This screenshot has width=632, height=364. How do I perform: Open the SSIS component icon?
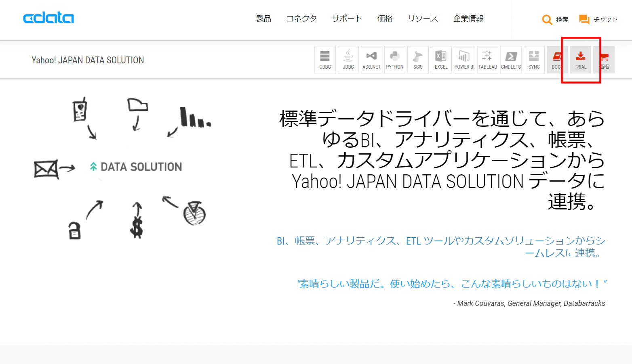(418, 60)
